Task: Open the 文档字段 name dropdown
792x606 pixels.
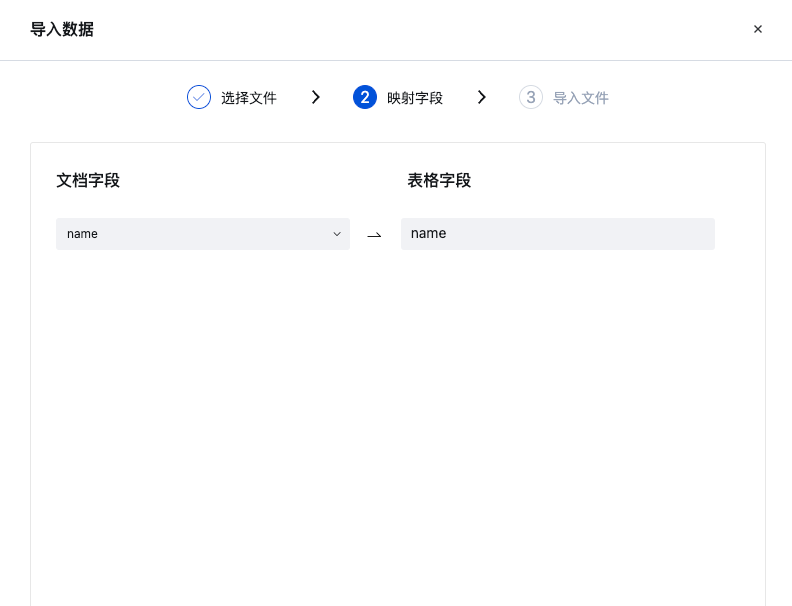Action: coord(202,234)
